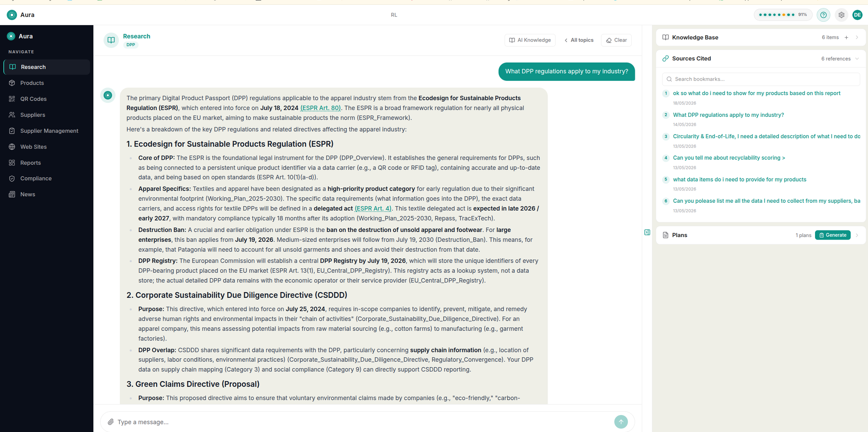
Task: Click the '1 plans' count label
Action: coord(803,235)
